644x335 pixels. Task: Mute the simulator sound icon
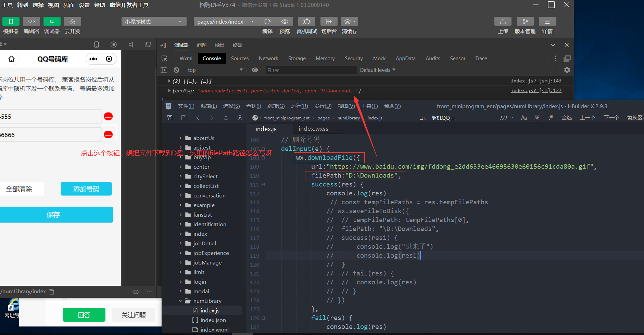click(131, 44)
